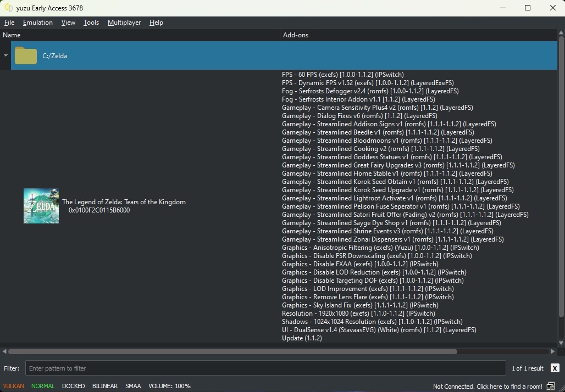Toggle the BILINEAR scaling filter button
The image size is (565, 392).
tap(105, 386)
